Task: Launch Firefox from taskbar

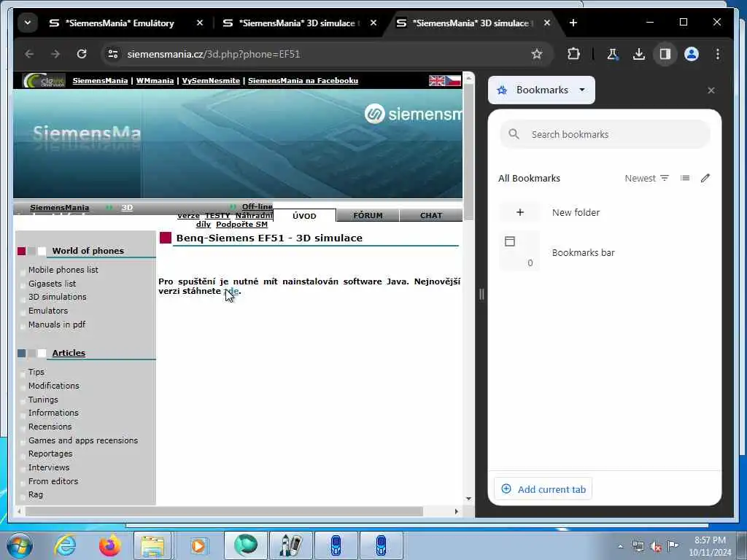Action: (x=109, y=545)
